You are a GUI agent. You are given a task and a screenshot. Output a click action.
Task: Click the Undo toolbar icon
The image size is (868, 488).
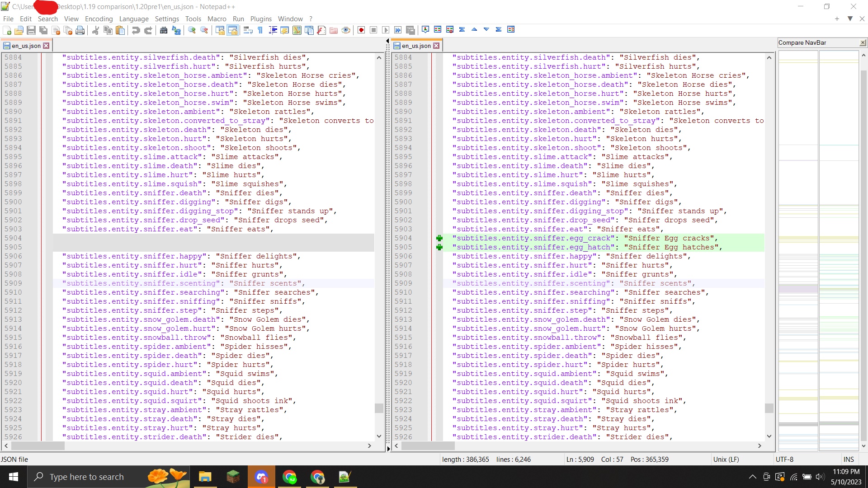pos(136,30)
